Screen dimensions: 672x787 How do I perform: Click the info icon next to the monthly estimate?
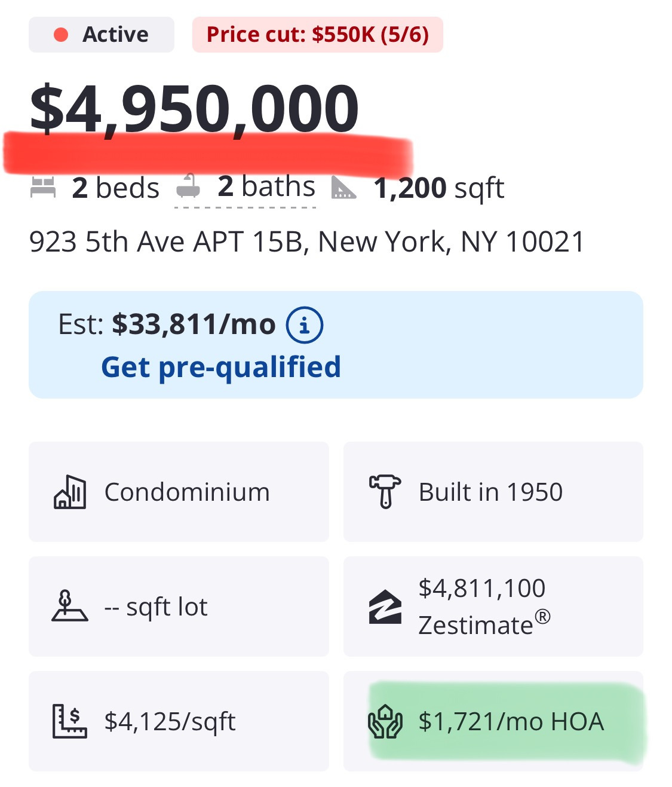tap(304, 325)
